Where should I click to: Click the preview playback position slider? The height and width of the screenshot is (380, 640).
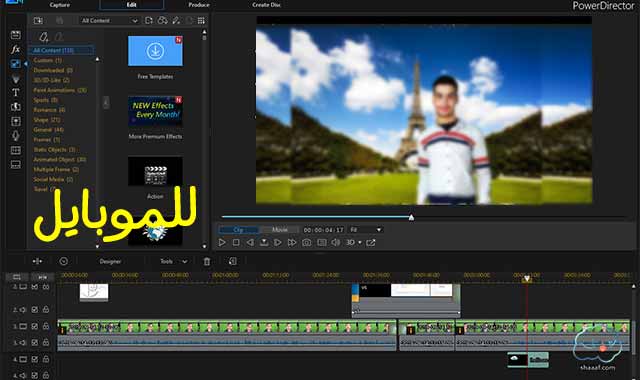(x=411, y=218)
